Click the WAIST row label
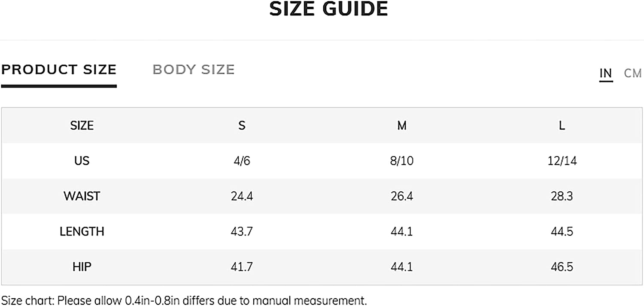The image size is (644, 306). pyautogui.click(x=82, y=196)
